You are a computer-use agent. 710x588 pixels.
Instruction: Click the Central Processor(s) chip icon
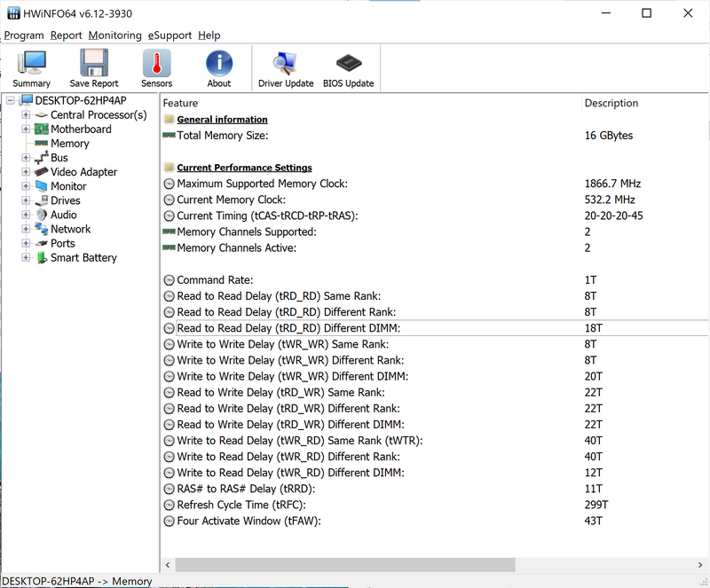point(42,115)
